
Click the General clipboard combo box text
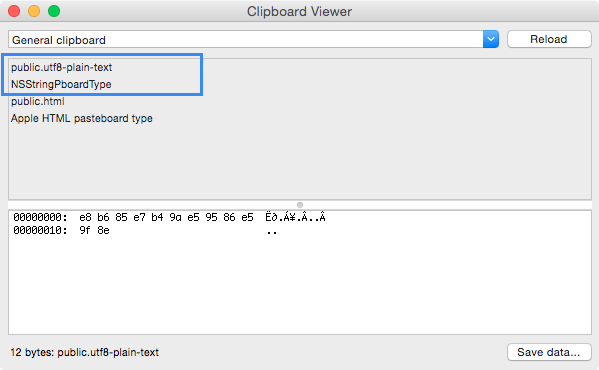[x=58, y=40]
